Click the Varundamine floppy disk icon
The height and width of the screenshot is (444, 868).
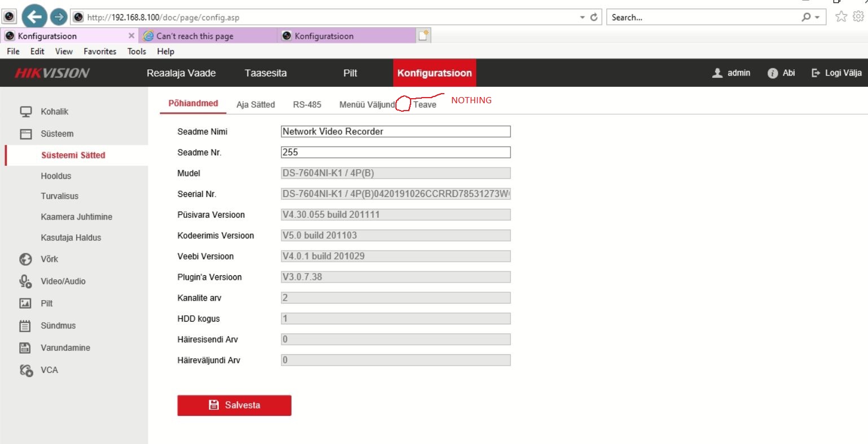pyautogui.click(x=26, y=348)
